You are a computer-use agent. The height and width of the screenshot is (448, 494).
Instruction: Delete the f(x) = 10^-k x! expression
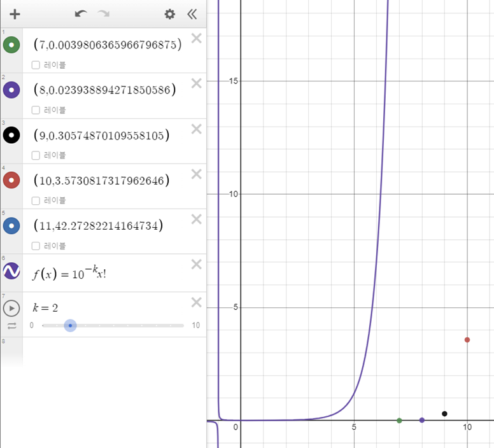tap(196, 265)
